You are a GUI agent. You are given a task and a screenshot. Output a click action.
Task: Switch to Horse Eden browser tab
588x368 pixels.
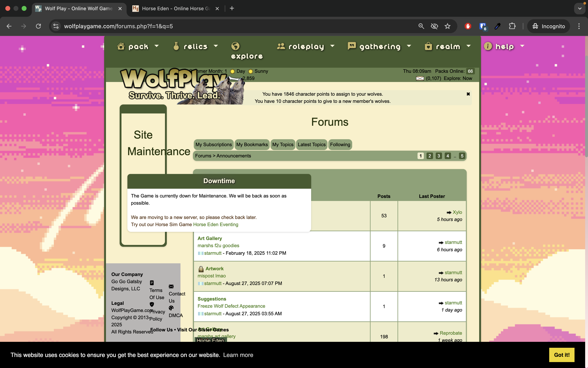tap(176, 9)
